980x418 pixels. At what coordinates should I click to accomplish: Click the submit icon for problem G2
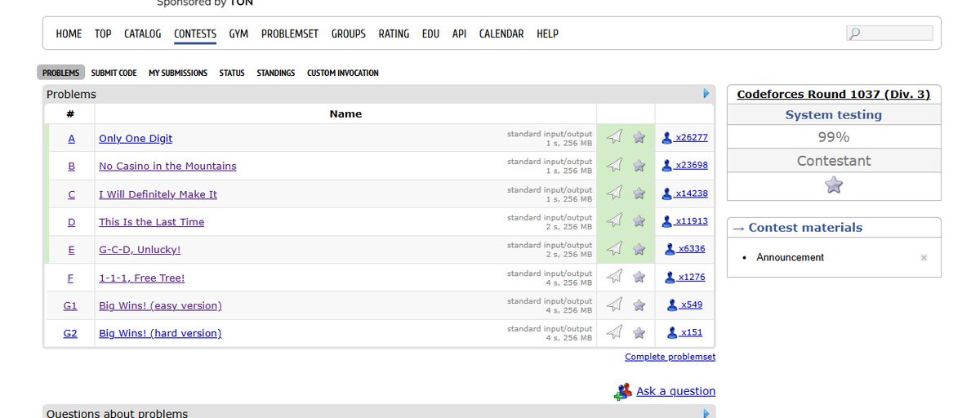(615, 332)
